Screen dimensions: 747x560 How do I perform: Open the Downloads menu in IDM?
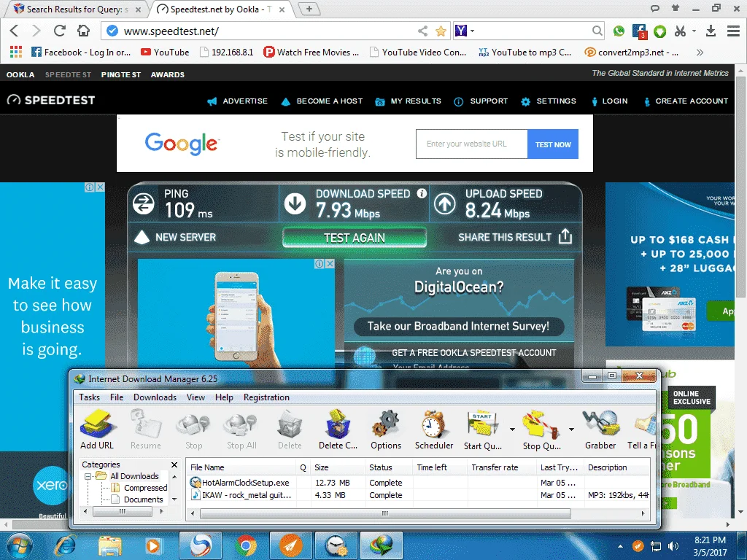pyautogui.click(x=155, y=397)
